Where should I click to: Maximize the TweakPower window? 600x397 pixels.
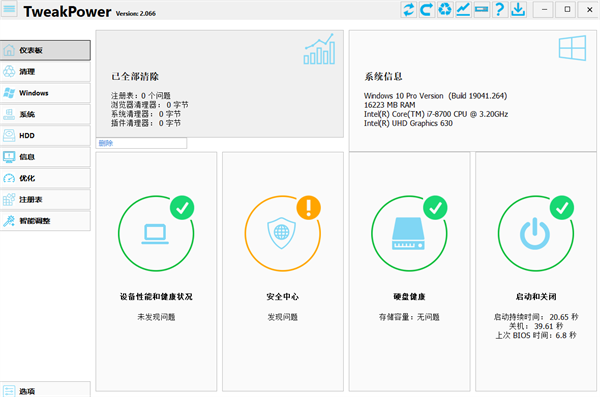(567, 9)
